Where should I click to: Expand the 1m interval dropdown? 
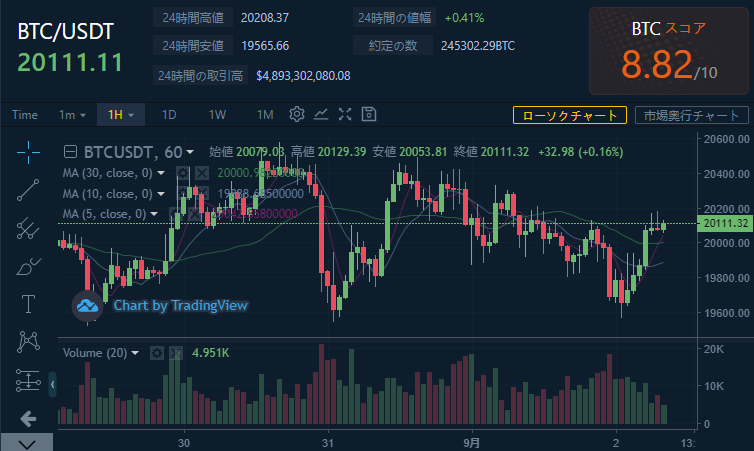(x=72, y=114)
